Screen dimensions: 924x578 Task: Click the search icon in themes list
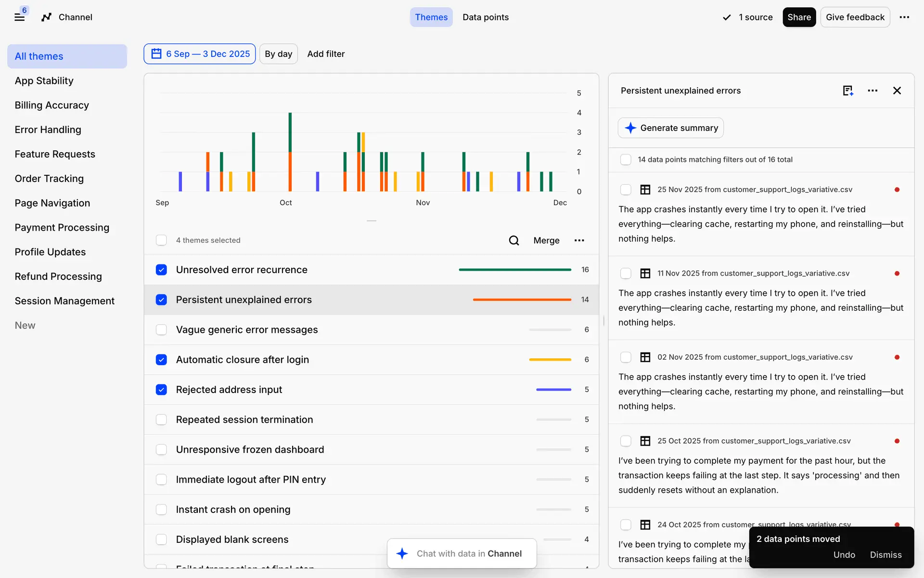click(513, 240)
